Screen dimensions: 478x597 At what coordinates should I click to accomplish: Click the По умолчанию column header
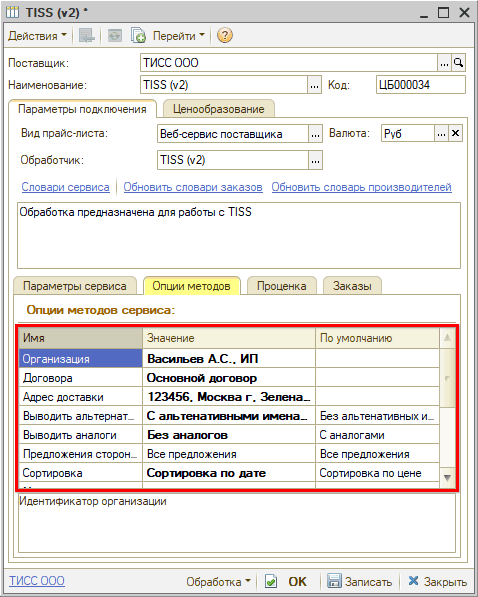coord(377,338)
